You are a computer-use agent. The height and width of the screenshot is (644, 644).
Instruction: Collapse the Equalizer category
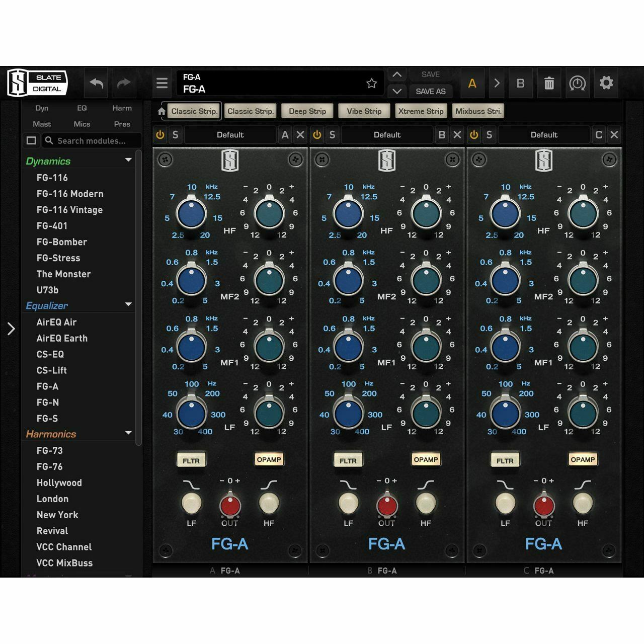point(128,304)
